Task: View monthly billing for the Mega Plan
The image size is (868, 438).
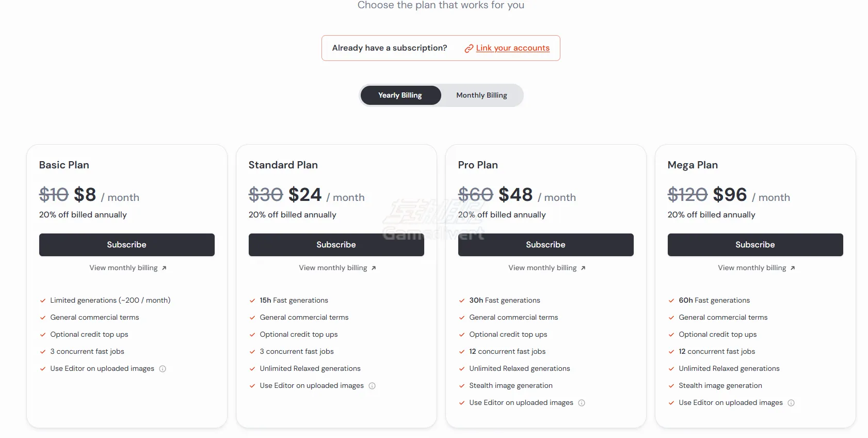Action: [752, 268]
